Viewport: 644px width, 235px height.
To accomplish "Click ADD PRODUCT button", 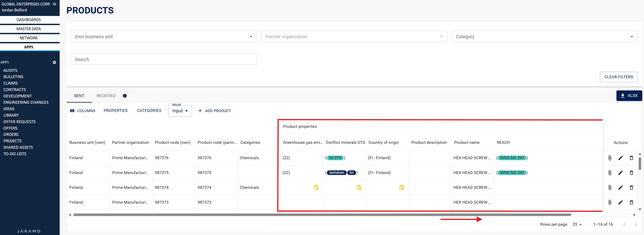I will coord(214,111).
